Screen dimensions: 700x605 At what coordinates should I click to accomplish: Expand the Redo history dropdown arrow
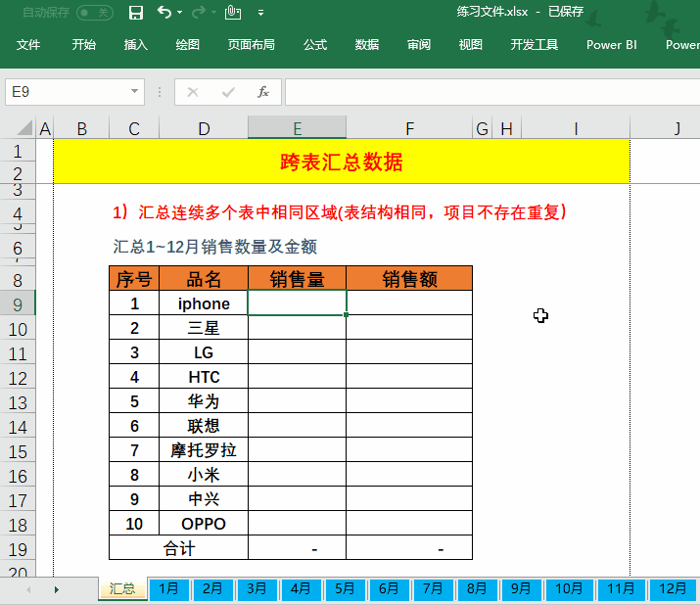pos(213,12)
